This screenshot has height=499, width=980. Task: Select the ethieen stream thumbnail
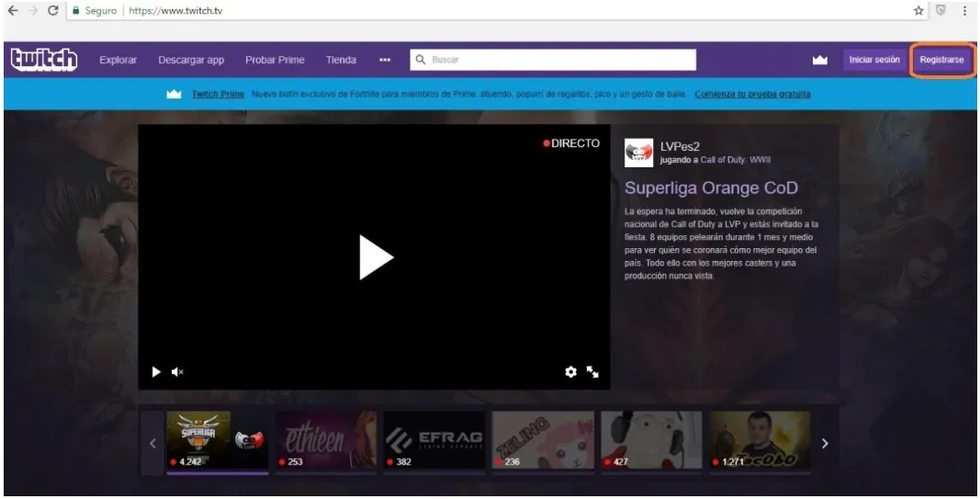[x=326, y=440]
